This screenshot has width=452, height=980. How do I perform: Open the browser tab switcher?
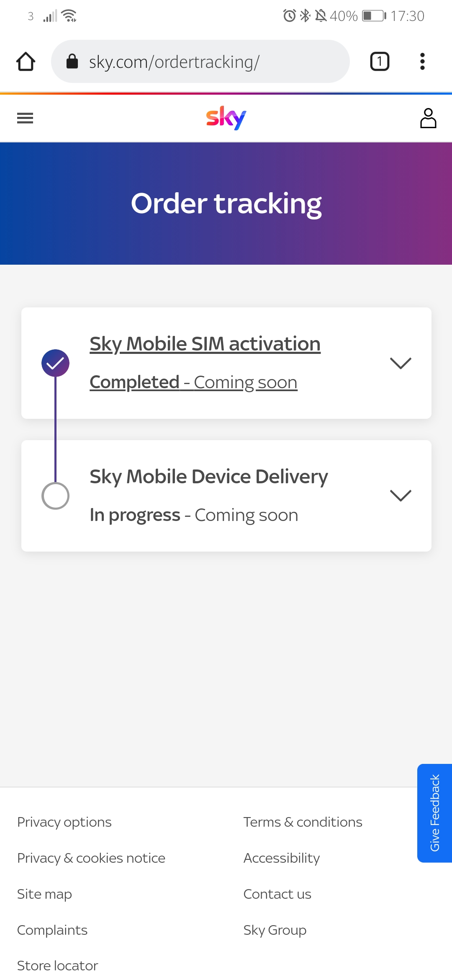[x=380, y=62]
